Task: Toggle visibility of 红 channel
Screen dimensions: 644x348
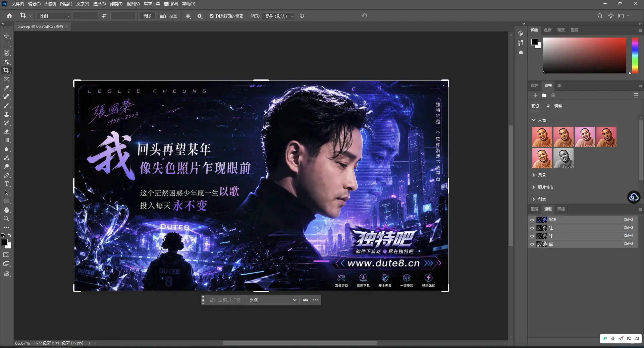Action: [x=532, y=228]
